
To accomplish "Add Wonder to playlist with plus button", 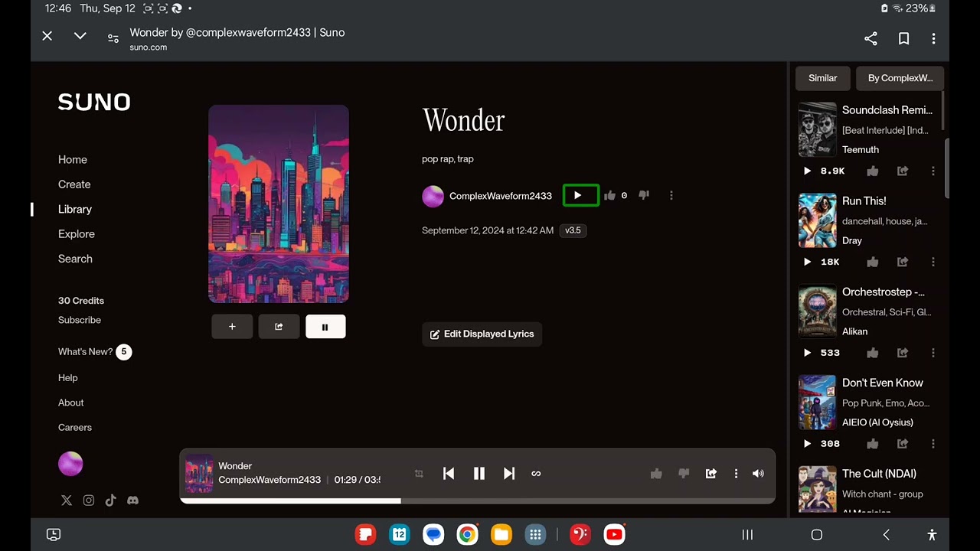I will click(232, 327).
